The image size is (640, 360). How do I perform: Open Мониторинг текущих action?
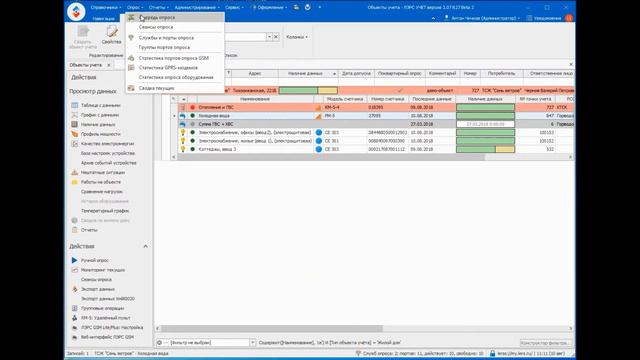tap(102, 270)
